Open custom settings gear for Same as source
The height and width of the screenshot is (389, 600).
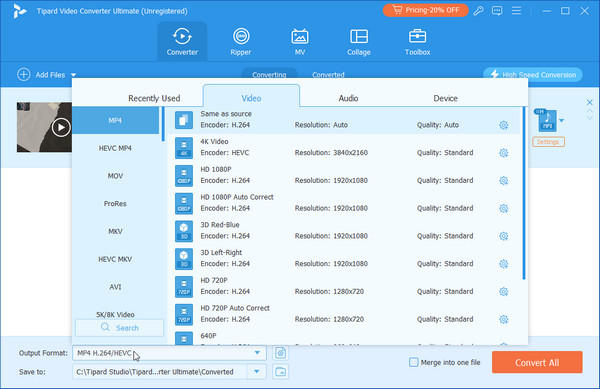504,125
